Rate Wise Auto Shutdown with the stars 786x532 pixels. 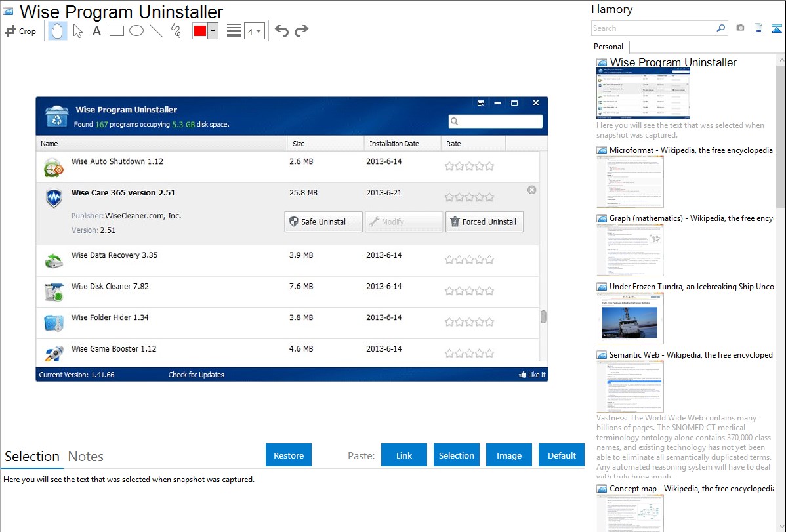469,166
